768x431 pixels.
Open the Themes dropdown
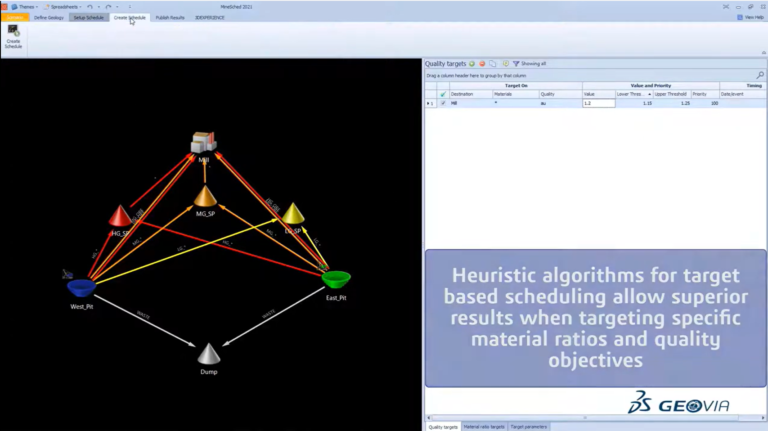(24, 7)
